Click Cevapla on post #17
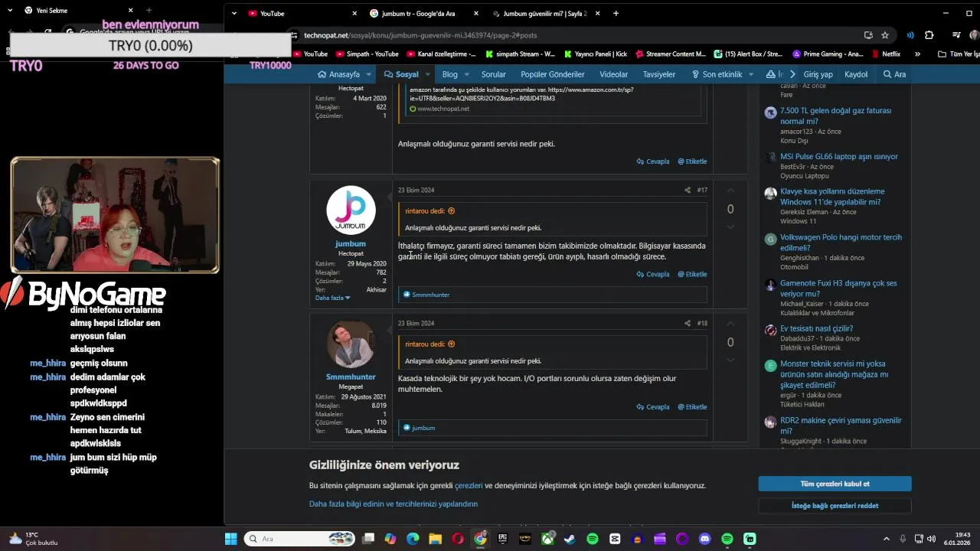This screenshot has width=980, height=551. coord(653,274)
